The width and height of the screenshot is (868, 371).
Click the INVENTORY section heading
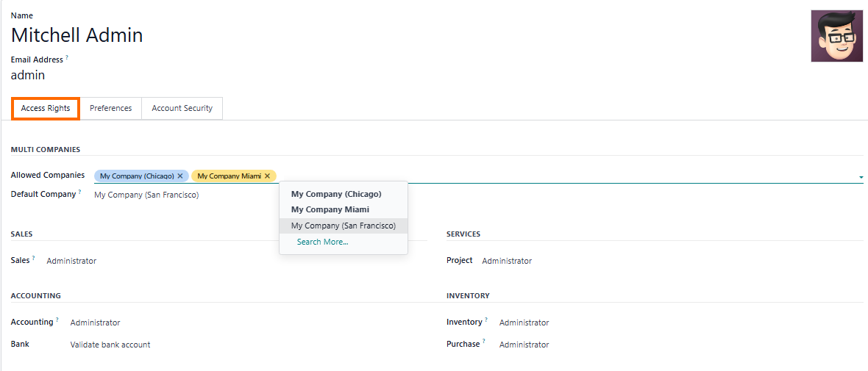click(x=468, y=296)
